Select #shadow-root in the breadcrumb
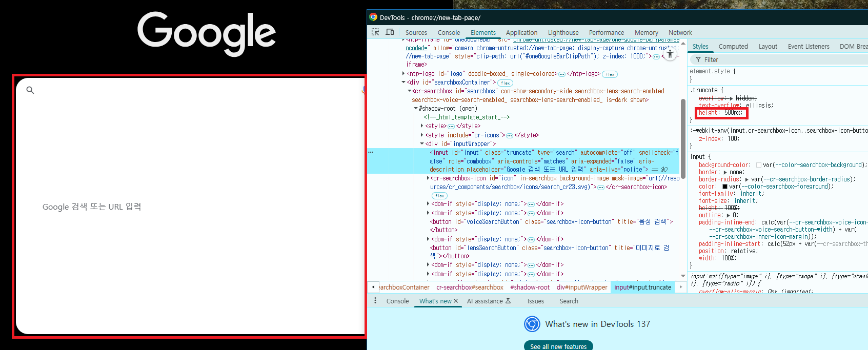The height and width of the screenshot is (350, 868). point(530,287)
